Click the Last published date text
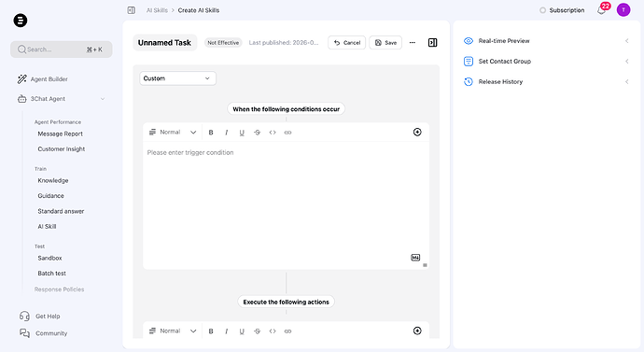The image size is (644, 352). coord(284,43)
